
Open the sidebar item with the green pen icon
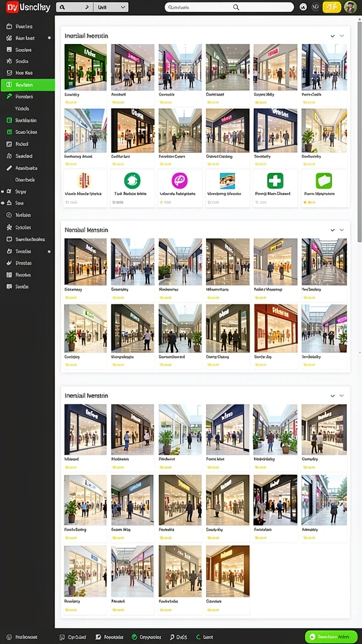pyautogui.click(x=28, y=96)
